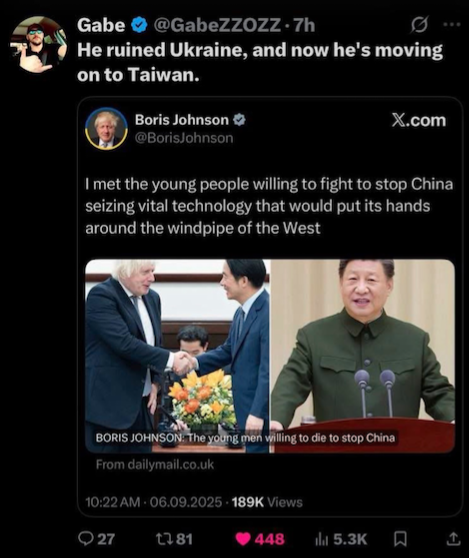Open Boris Johnson's profile picture

pyautogui.click(x=106, y=128)
